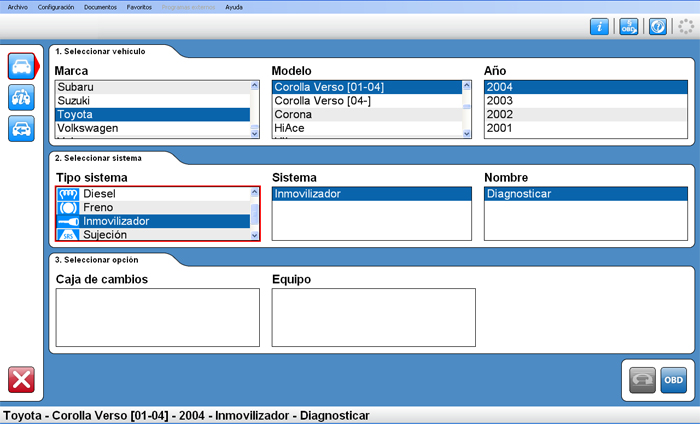The image size is (700, 424).
Task: Select Suzuki in the Marca list
Action: 152,101
